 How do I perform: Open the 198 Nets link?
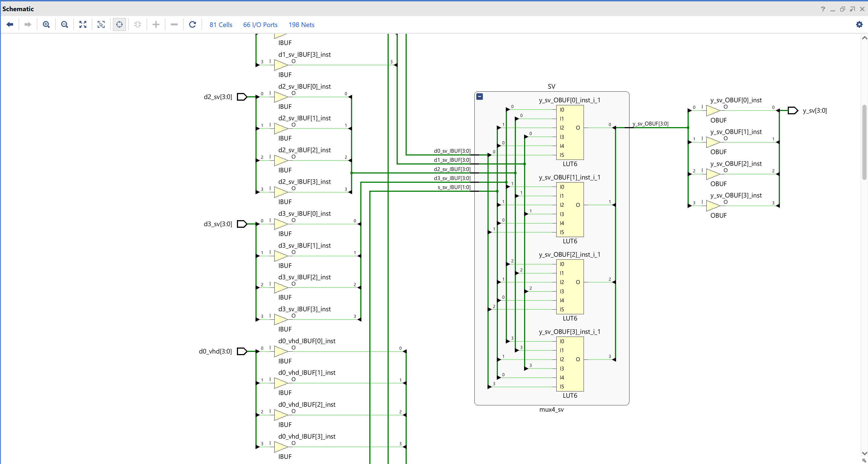pos(301,25)
